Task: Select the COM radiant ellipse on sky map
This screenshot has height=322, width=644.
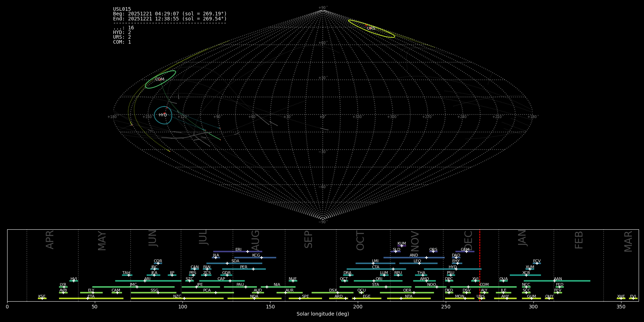Action: tap(160, 79)
